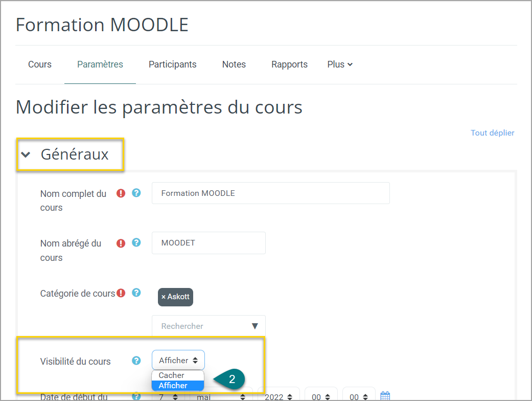Open help for Catégorie de cours

[136, 293]
